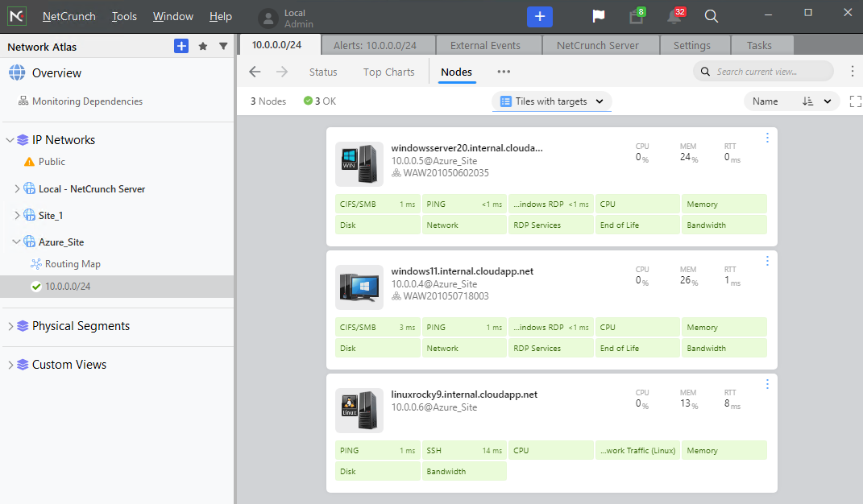Click Network Traffic (Linux) target
This screenshot has width=863, height=504.
tap(637, 451)
